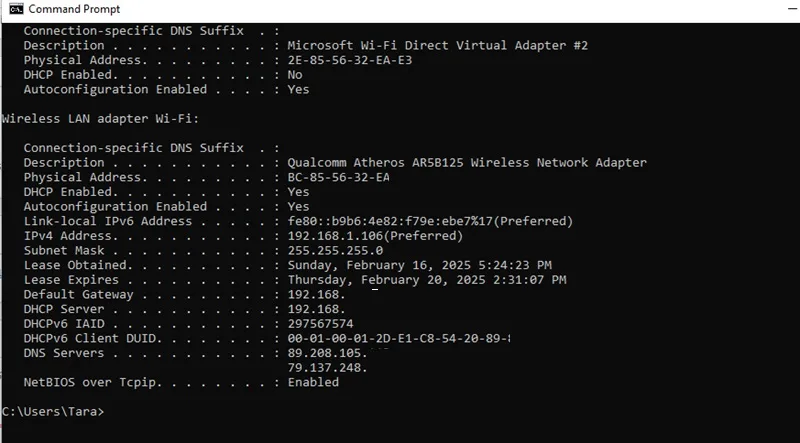Click the second DNS server 79.137.248
800x443 pixels.
click(328, 367)
